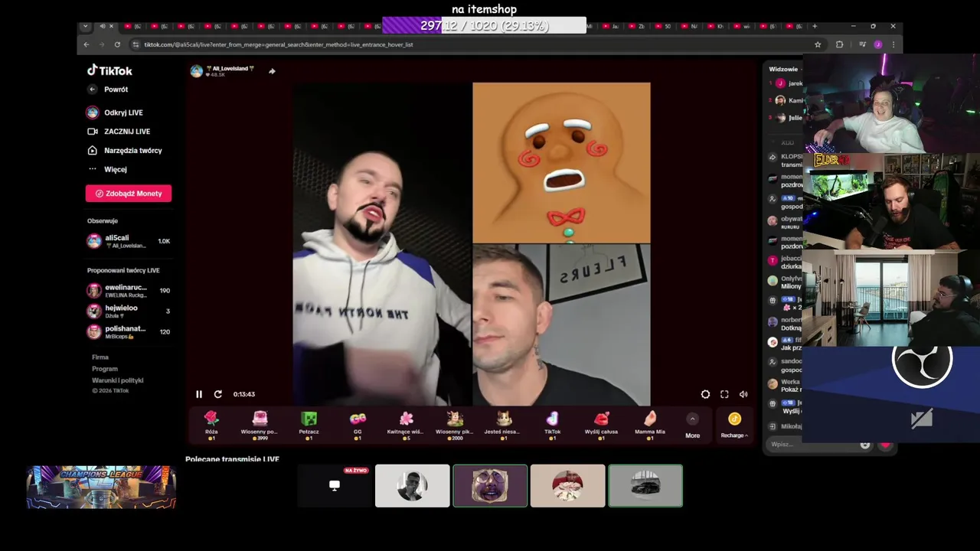Viewport: 980px width, 551px height.
Task: Bookmark the page with the star icon
Action: coord(818,44)
